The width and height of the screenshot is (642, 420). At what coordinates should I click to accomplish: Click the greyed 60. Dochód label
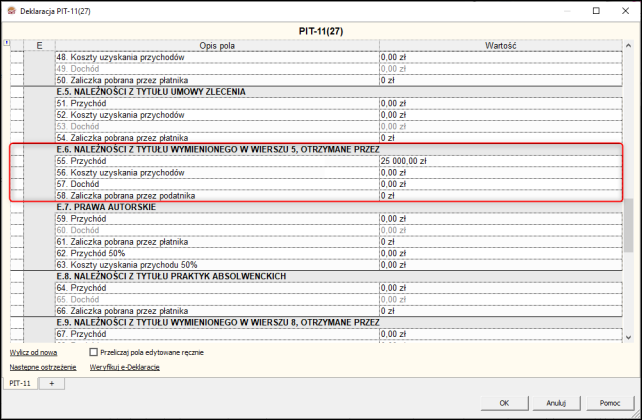pos(78,230)
